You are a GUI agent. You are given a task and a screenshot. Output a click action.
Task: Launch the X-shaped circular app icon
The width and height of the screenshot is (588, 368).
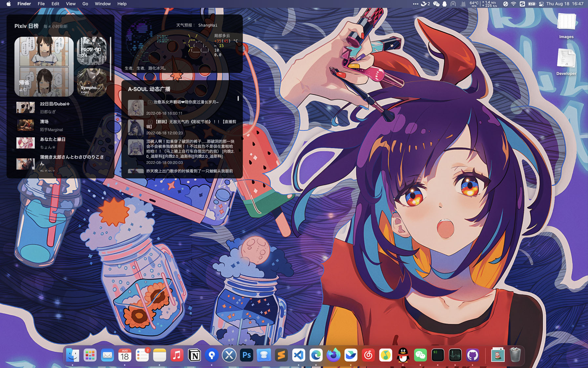229,355
